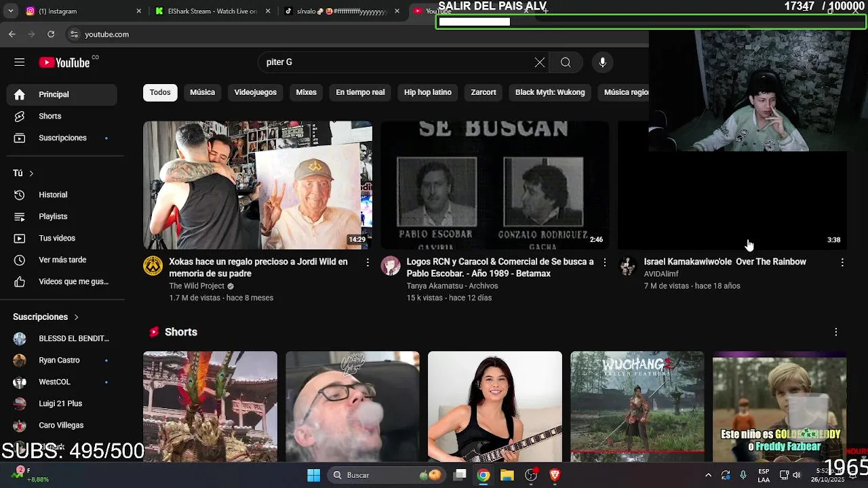Open Luigi 21 Plus channel subscription
This screenshot has height=488, width=868.
tap(62, 403)
